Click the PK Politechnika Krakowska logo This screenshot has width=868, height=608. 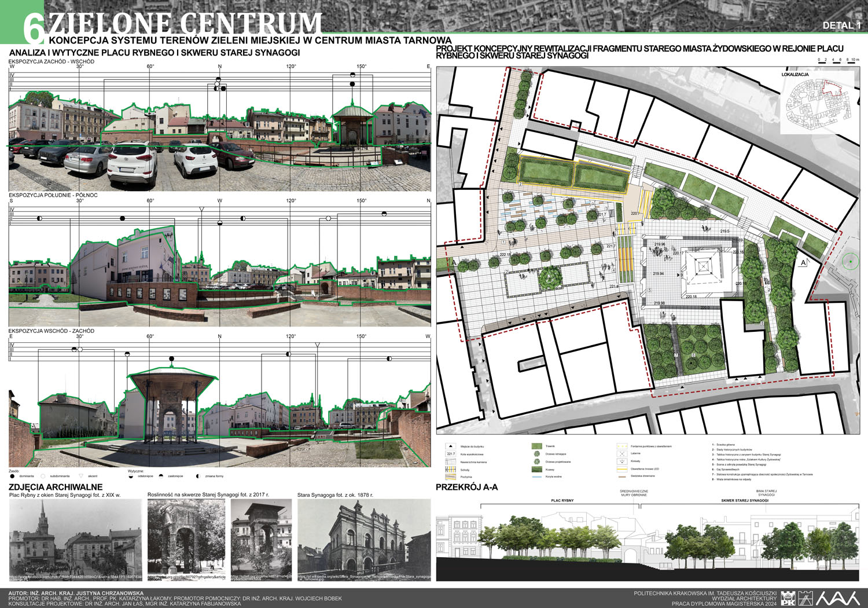coord(788,598)
